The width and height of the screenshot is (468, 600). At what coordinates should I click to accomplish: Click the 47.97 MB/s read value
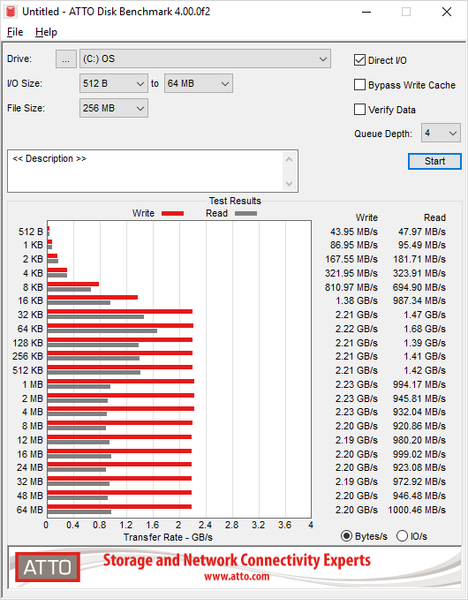[x=422, y=232]
